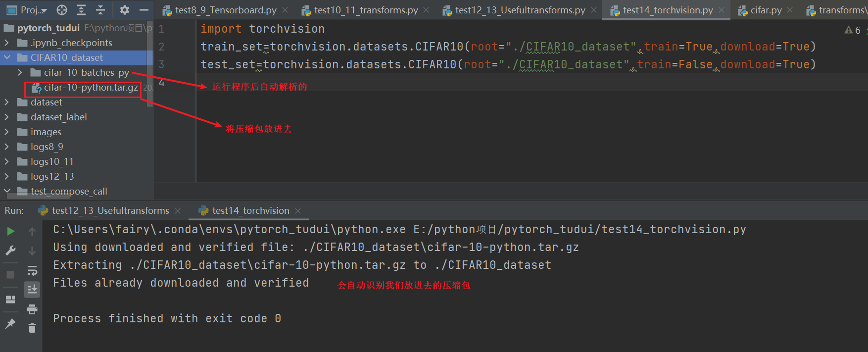
Task: Click Expand All in Project toolbar
Action: click(x=81, y=10)
